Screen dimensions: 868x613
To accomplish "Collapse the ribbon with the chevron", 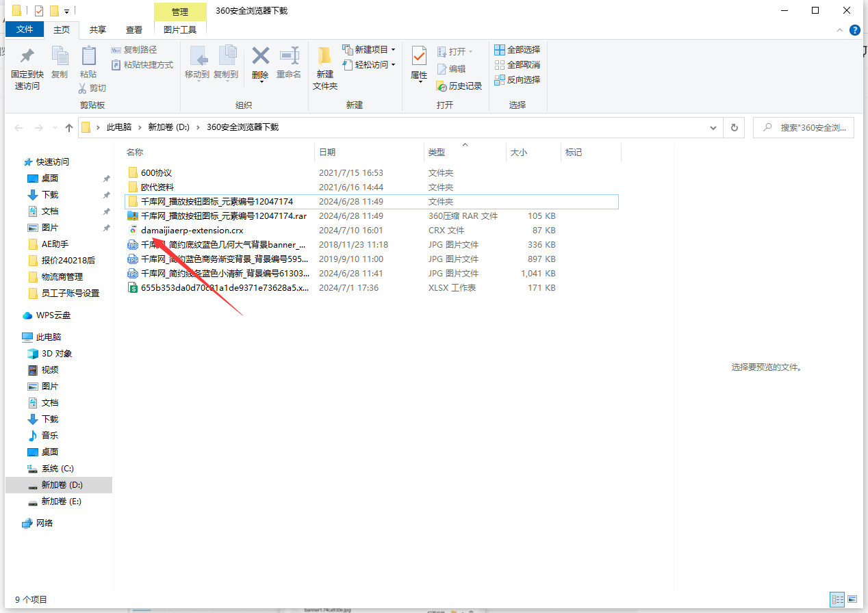I will pos(841,30).
